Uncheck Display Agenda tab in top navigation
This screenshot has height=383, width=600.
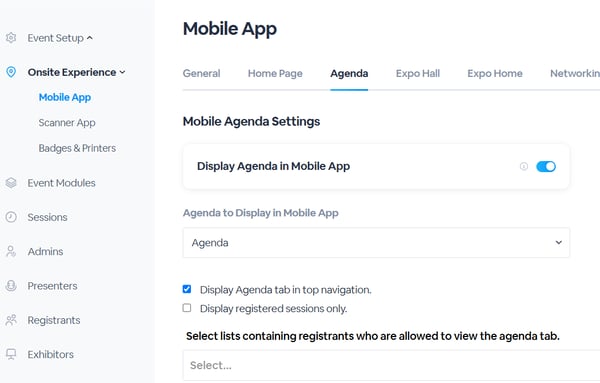pos(187,289)
